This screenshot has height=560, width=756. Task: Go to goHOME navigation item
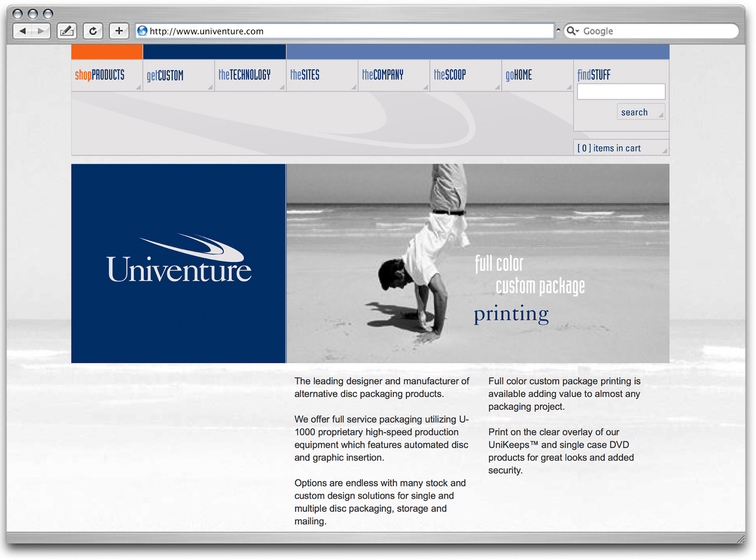pos(538,75)
